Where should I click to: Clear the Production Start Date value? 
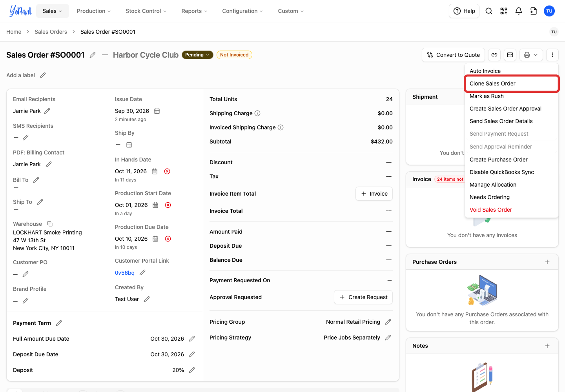coord(168,205)
